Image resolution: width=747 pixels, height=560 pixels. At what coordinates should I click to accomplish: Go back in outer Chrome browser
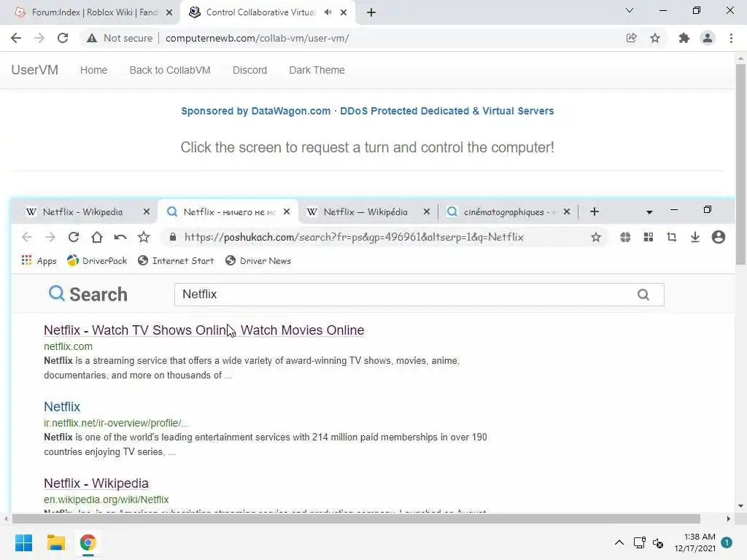coord(16,38)
